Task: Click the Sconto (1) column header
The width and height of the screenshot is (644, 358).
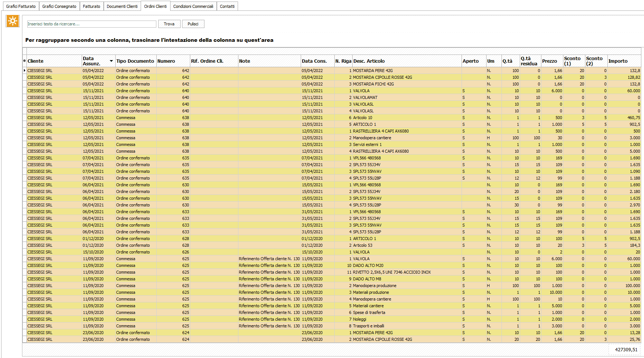Action: tap(574, 61)
